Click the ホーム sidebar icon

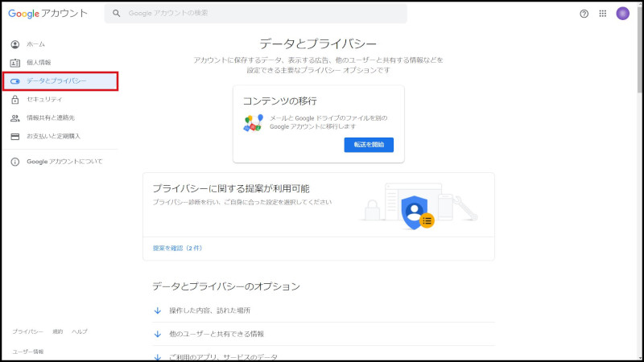click(x=15, y=44)
